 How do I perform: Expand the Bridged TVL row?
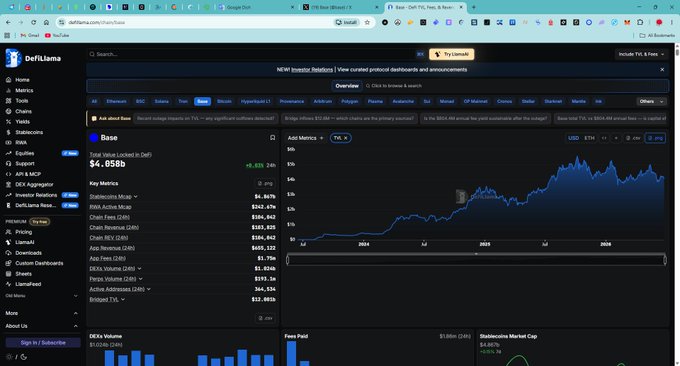[x=123, y=299]
